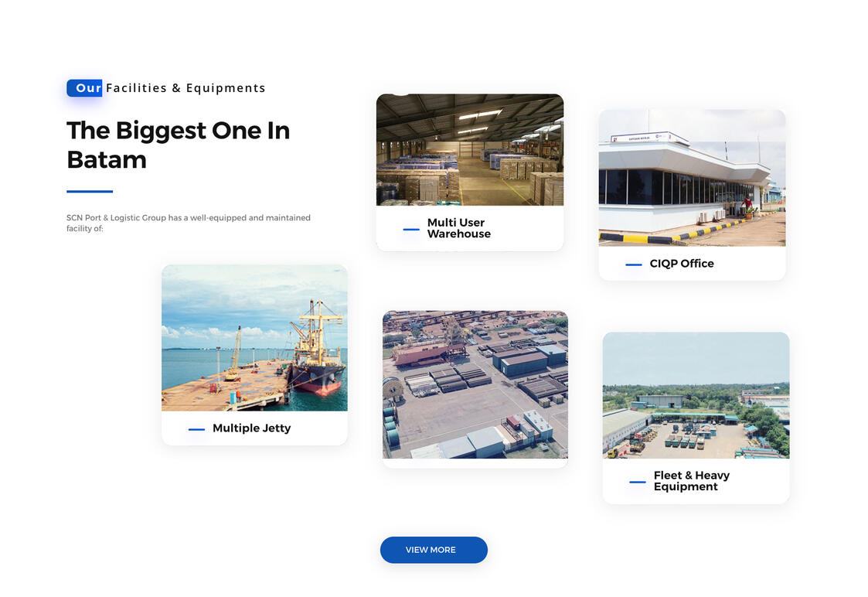Click white caption strip below aerial yard photo
868x597 pixels.
475,463
